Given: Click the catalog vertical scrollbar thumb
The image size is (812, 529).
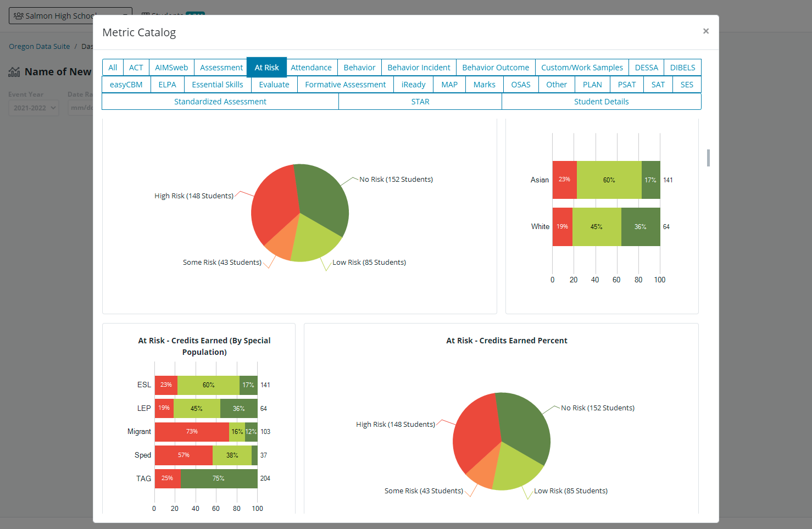Looking at the screenshot, I should tap(708, 158).
